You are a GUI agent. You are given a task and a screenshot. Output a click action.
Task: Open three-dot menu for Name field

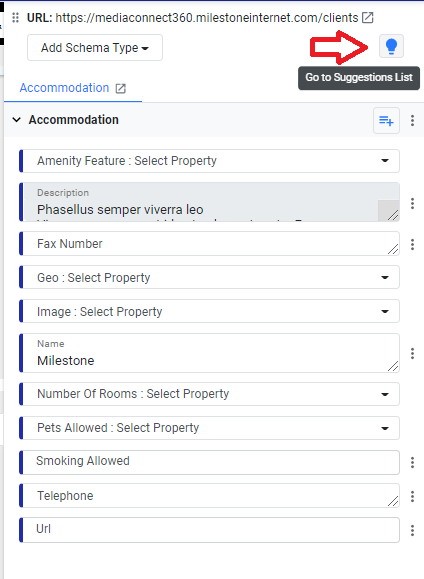coord(413,353)
